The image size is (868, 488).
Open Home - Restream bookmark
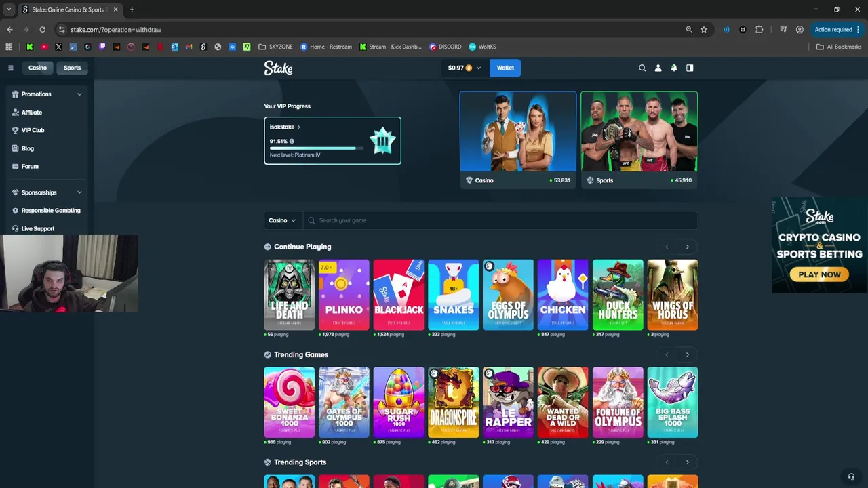pyautogui.click(x=326, y=47)
